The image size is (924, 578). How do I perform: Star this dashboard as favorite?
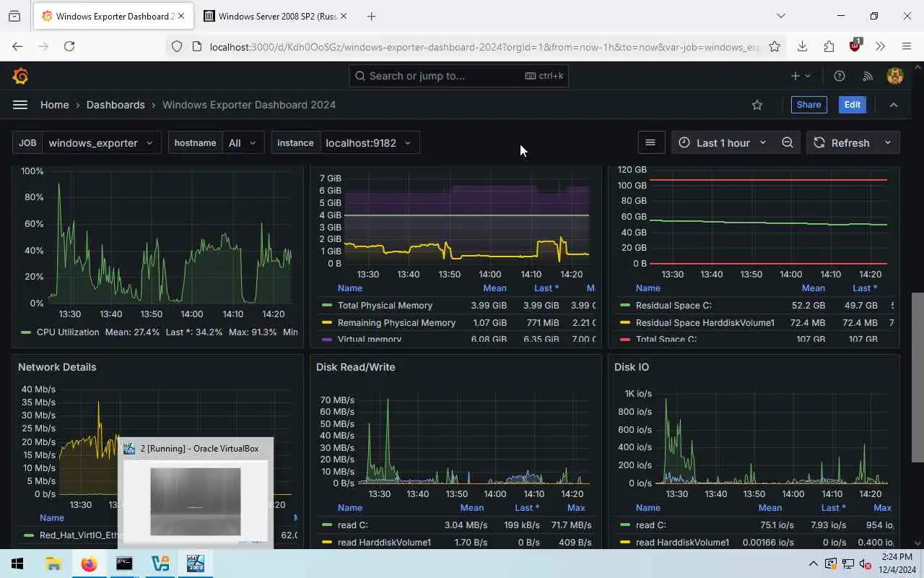(757, 105)
